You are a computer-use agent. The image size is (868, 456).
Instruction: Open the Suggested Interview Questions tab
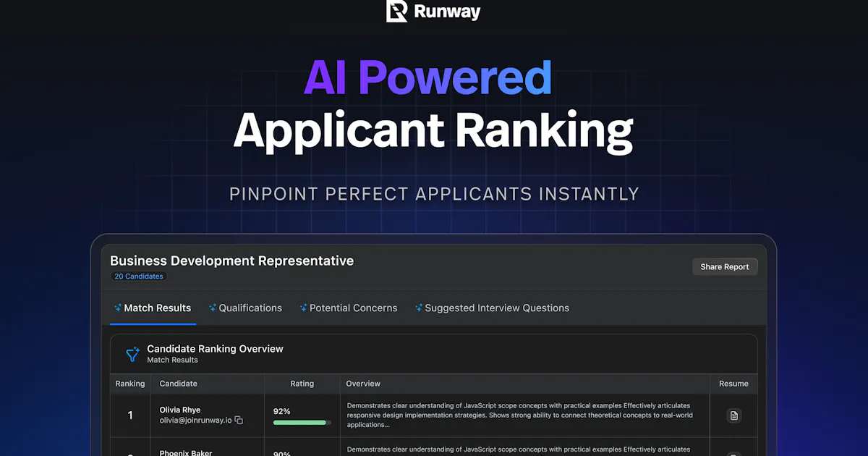[x=492, y=308]
